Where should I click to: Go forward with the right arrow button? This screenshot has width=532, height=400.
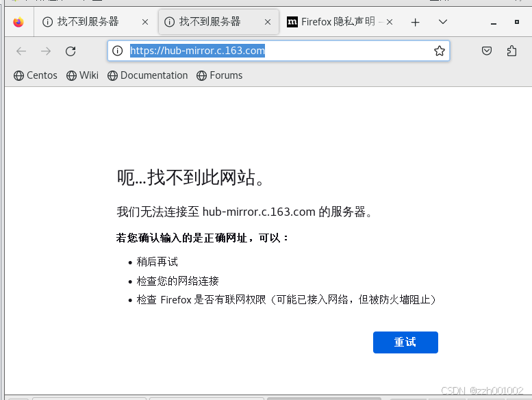46,51
